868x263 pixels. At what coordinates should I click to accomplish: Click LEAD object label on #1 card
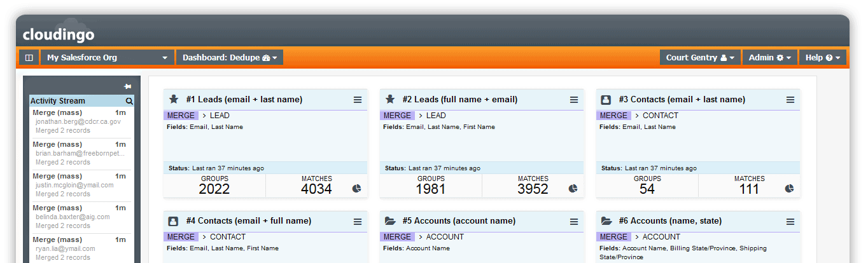click(220, 116)
